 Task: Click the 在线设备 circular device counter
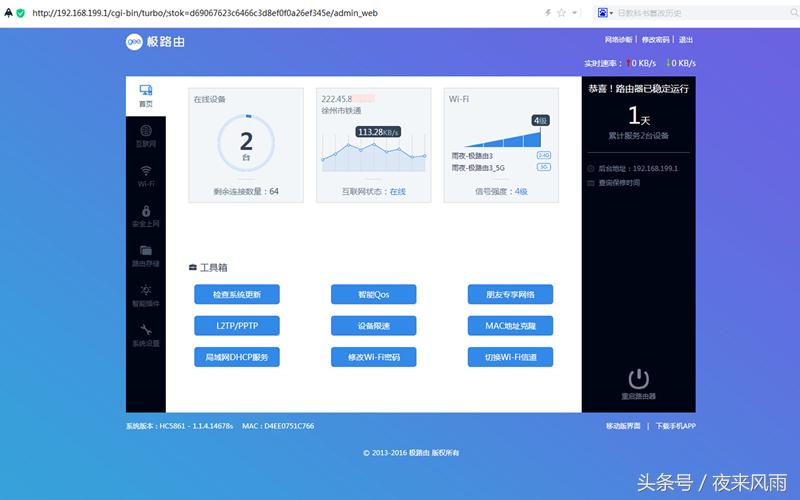246,144
